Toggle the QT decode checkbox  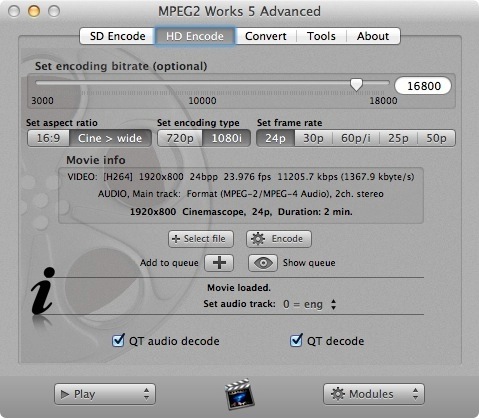[x=296, y=341]
